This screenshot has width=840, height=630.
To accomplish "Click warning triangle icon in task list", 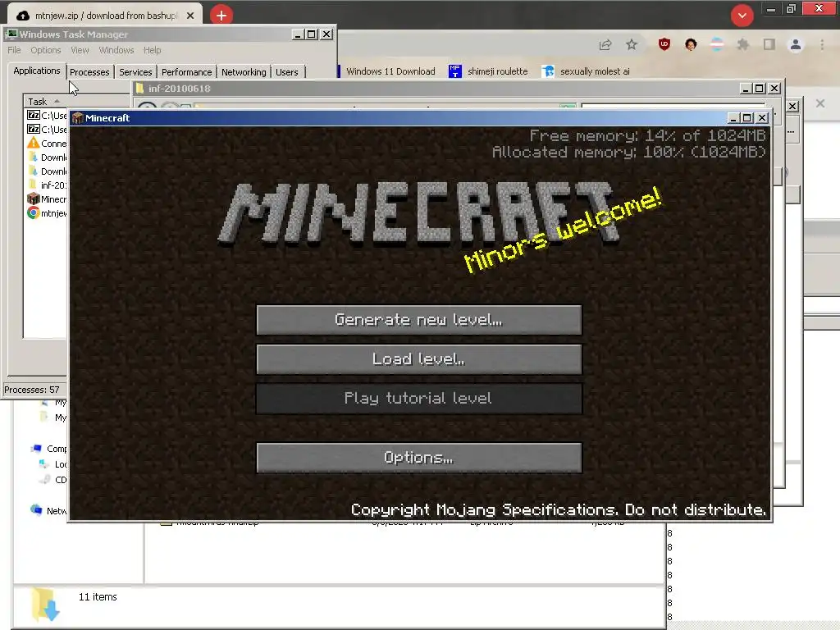I will coord(33,143).
